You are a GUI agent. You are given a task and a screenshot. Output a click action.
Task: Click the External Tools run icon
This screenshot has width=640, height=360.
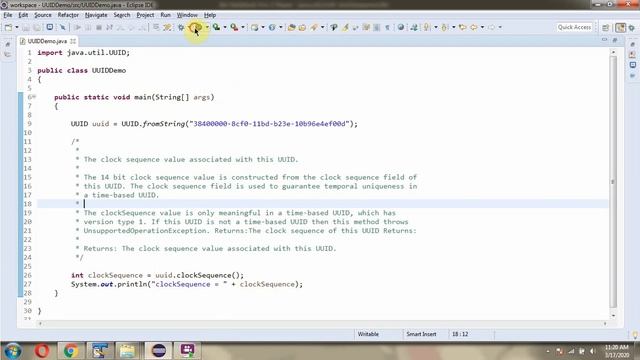(234, 27)
